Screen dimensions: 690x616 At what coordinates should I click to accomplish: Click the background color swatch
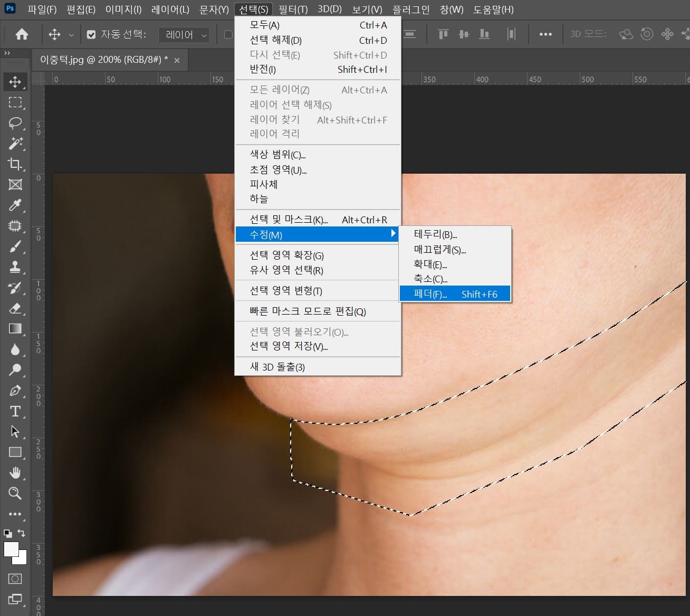(x=22, y=560)
